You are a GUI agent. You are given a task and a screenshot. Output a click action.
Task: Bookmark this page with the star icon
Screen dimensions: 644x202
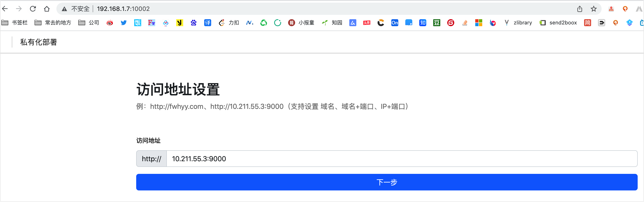click(x=594, y=9)
